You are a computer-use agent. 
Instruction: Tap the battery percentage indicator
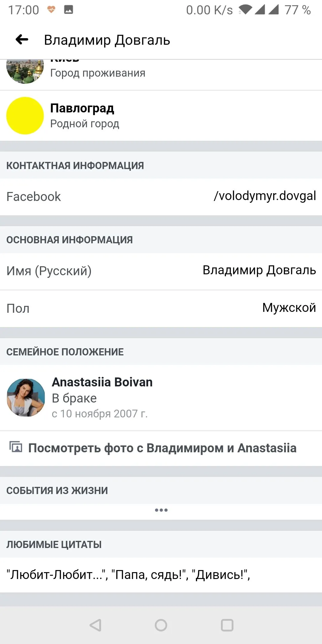click(298, 10)
